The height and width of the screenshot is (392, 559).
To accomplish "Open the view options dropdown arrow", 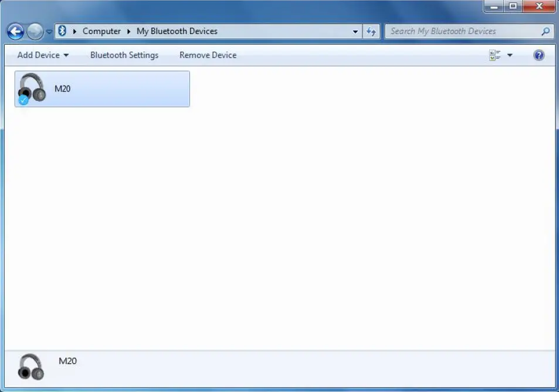I will click(x=510, y=55).
